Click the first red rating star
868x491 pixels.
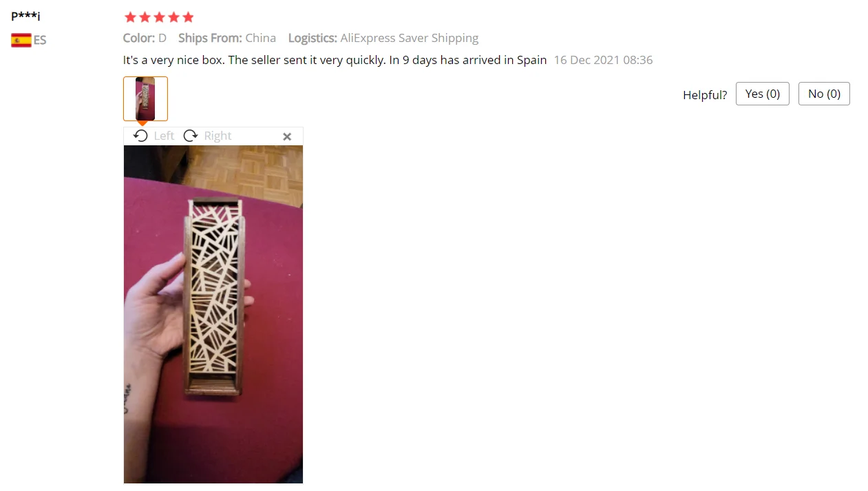[x=130, y=17]
